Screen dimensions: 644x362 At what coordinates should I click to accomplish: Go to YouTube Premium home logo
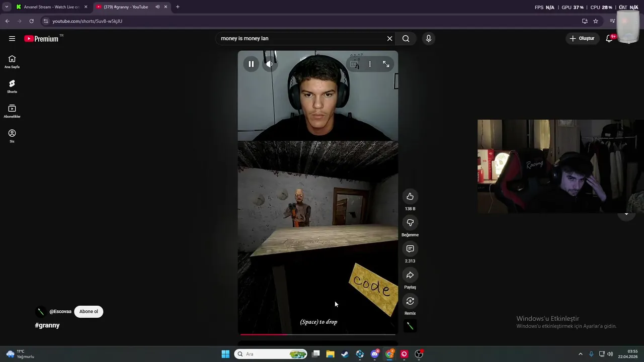41,39
